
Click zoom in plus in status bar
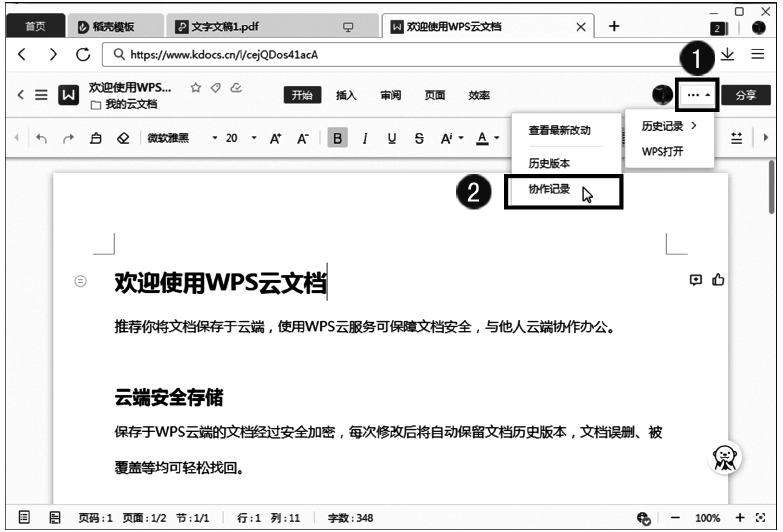(x=740, y=518)
